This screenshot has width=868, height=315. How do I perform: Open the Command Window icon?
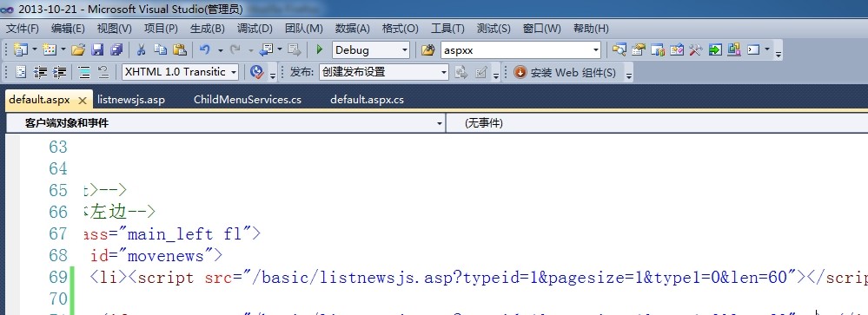point(752,49)
